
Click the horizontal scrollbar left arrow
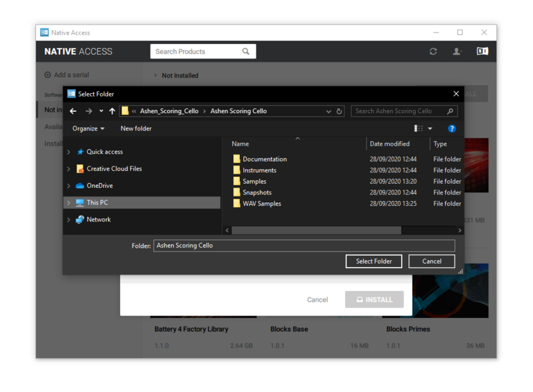click(227, 230)
